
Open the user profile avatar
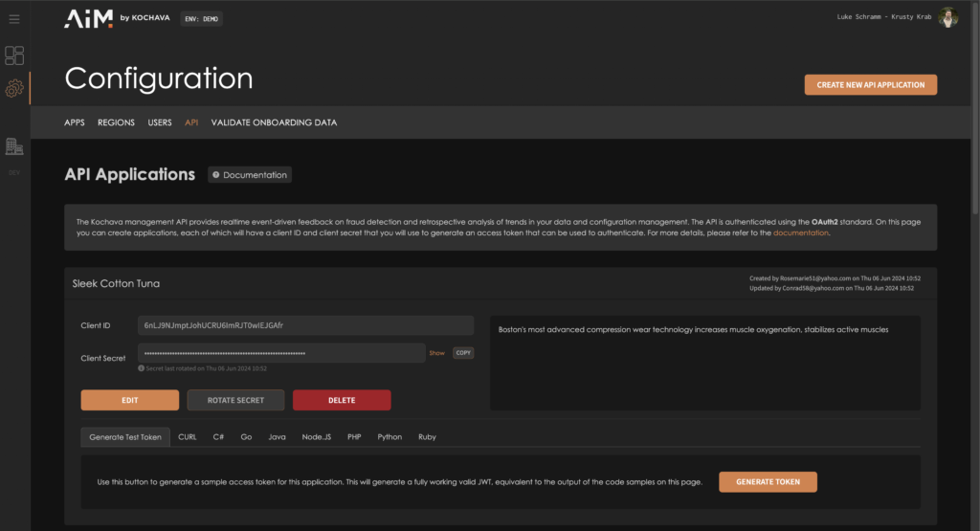(947, 18)
